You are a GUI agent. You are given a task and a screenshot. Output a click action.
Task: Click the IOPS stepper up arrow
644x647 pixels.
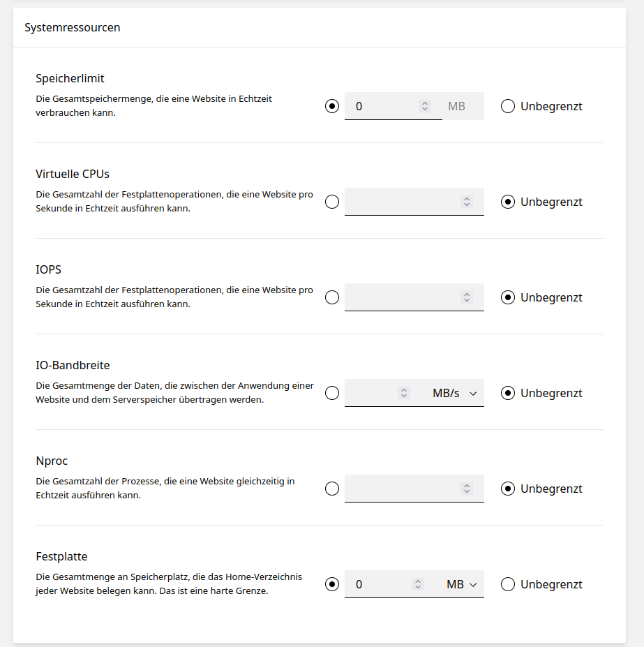click(466, 295)
